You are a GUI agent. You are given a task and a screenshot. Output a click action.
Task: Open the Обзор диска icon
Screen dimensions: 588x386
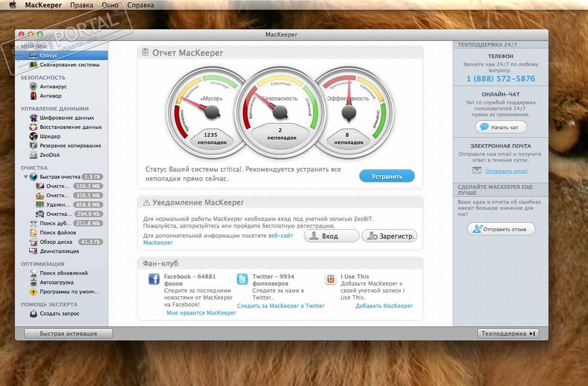(x=33, y=242)
